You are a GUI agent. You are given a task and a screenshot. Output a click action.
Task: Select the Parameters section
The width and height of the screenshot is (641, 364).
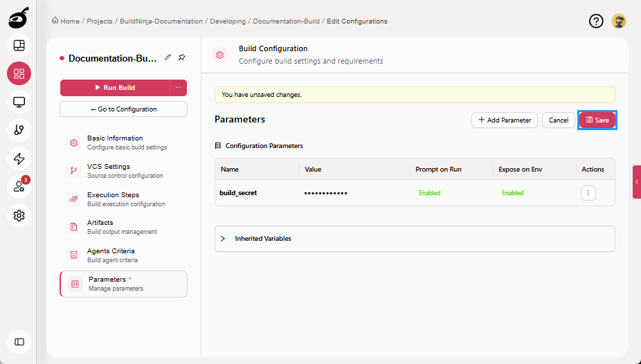pyautogui.click(x=123, y=284)
